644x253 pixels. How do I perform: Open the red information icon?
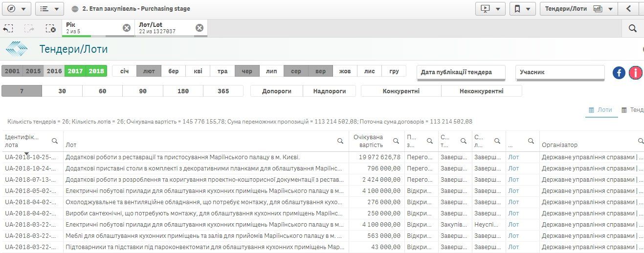[636, 73]
